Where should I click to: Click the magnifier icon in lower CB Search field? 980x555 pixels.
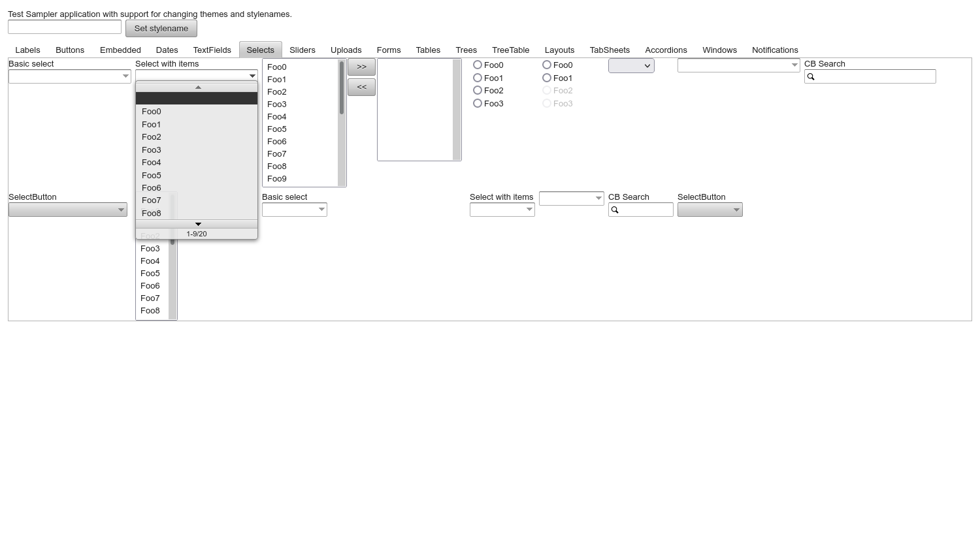[x=615, y=210]
